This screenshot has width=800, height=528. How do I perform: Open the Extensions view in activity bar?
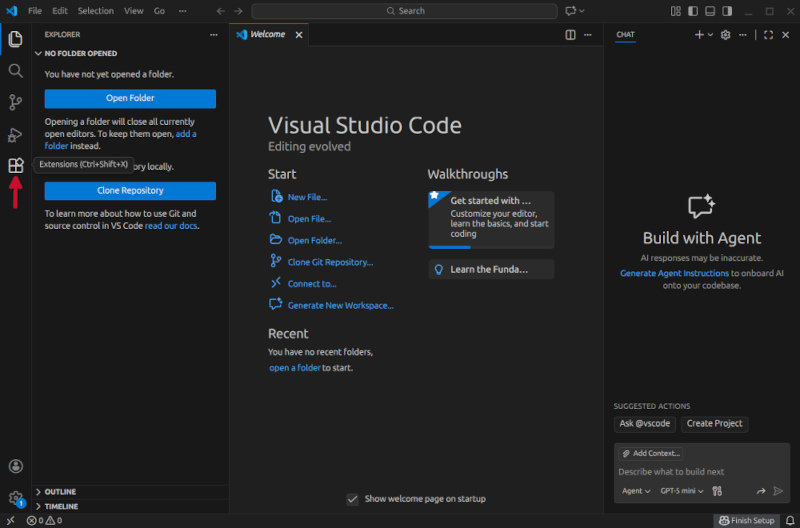click(x=15, y=166)
